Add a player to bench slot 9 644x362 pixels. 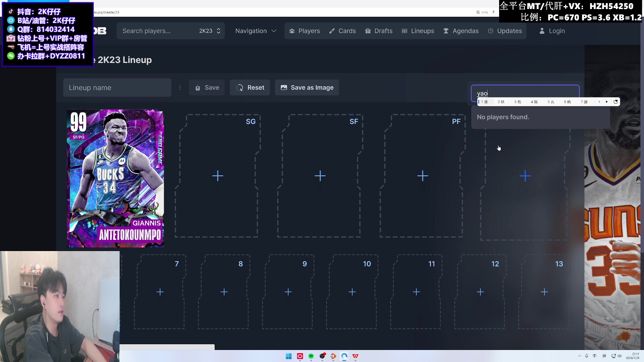pyautogui.click(x=288, y=292)
